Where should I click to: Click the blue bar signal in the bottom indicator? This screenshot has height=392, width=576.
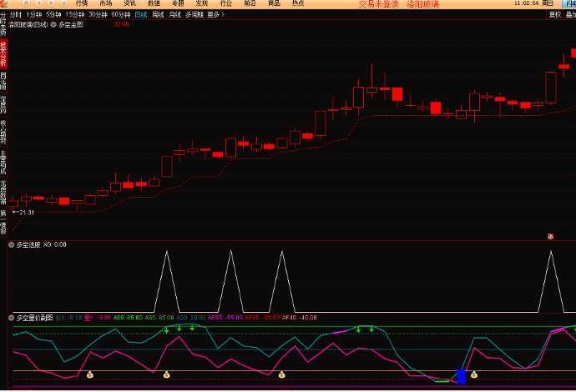click(461, 376)
